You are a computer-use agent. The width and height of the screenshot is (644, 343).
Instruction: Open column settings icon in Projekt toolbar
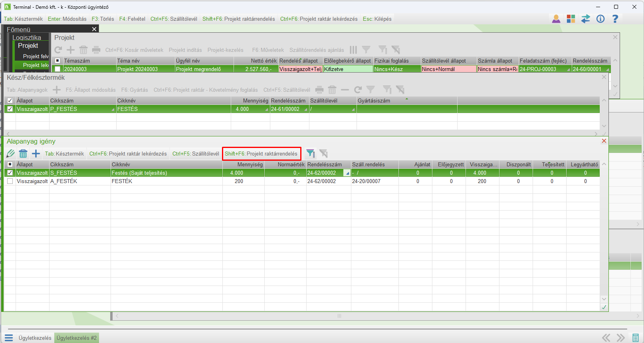353,50
